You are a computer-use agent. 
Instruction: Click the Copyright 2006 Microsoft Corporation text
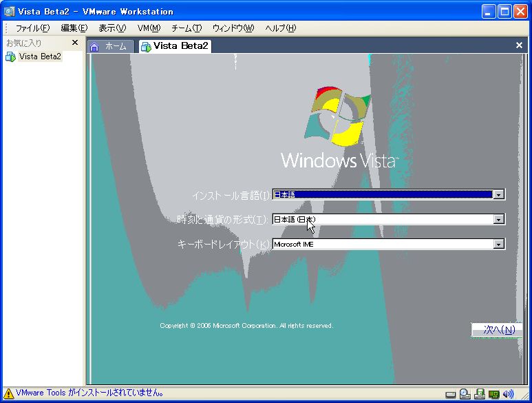[246, 326]
